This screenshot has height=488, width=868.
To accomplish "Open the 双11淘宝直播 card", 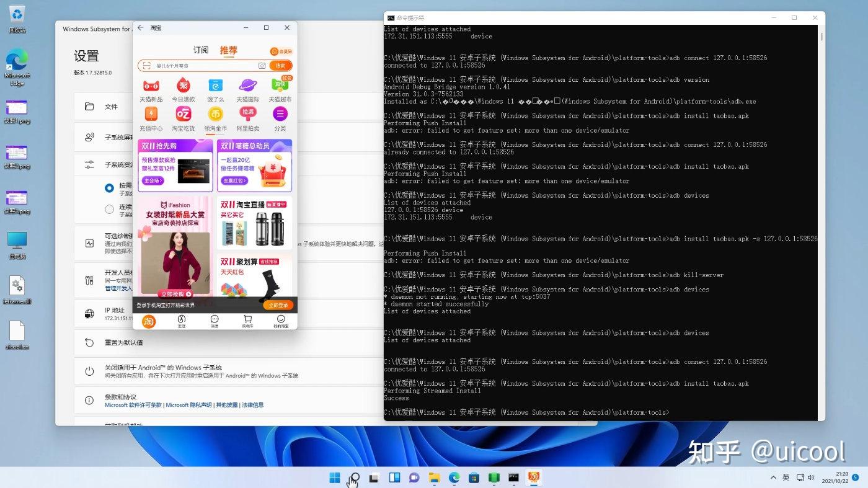I will [254, 223].
